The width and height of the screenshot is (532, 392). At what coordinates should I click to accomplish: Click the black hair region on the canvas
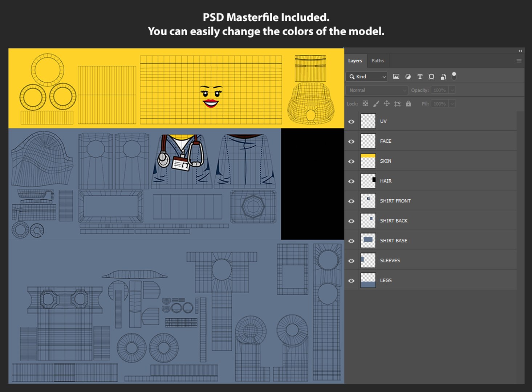312,184
